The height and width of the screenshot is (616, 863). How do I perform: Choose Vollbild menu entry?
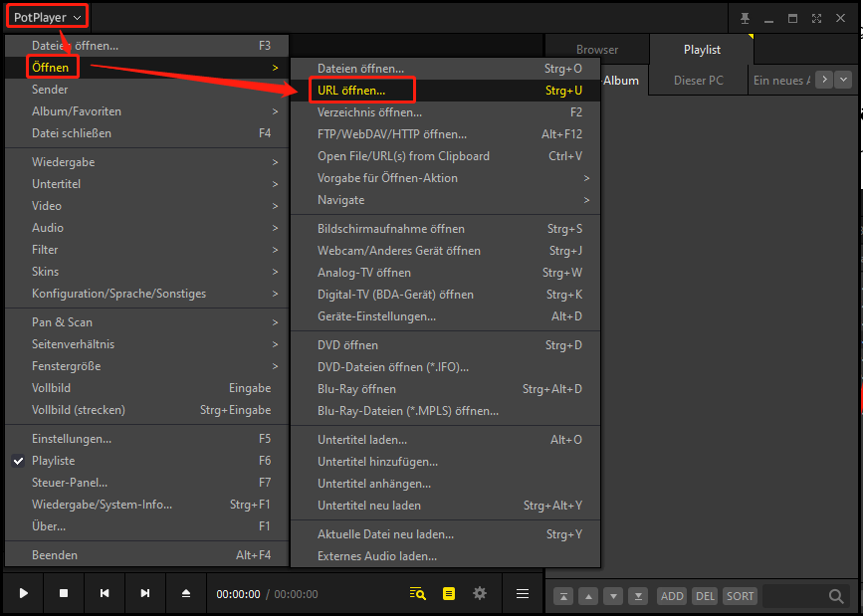(146, 388)
